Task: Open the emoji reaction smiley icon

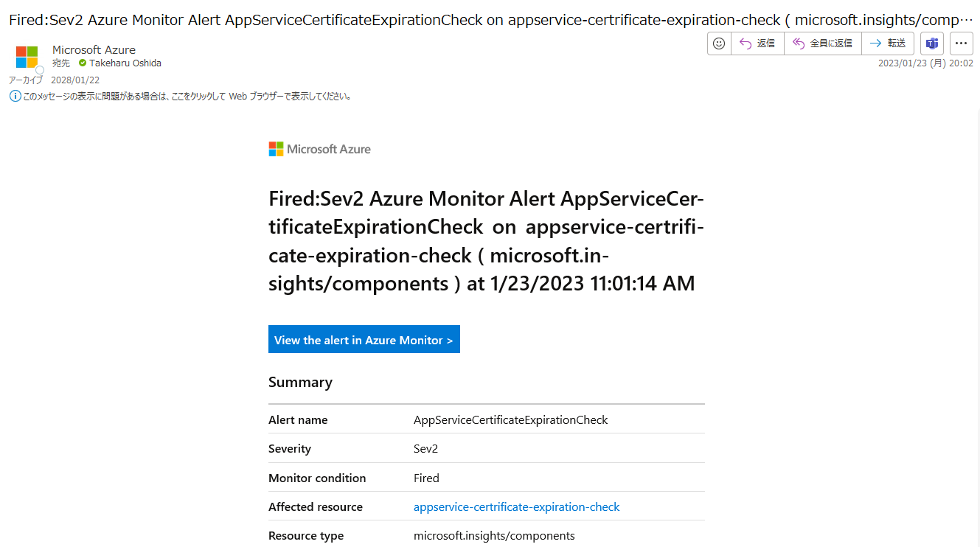Action: (x=719, y=43)
